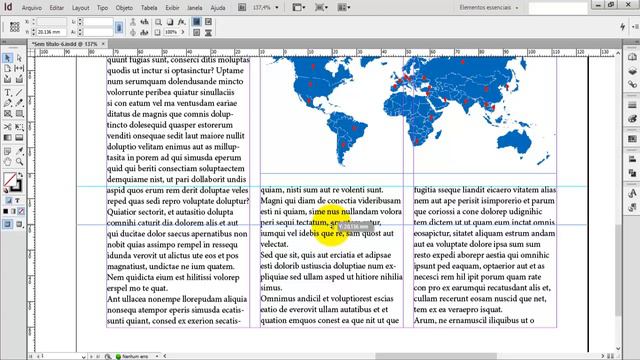Open the Layout menu

coord(80,8)
